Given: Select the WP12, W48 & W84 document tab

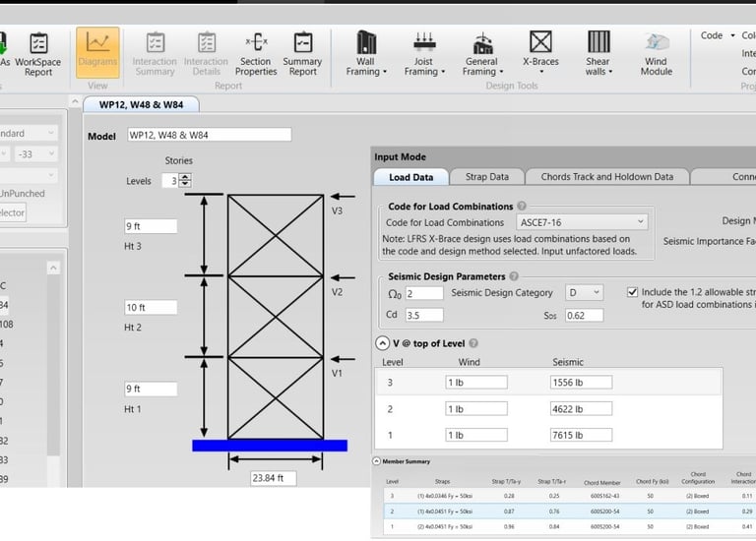Looking at the screenshot, I should (x=141, y=104).
